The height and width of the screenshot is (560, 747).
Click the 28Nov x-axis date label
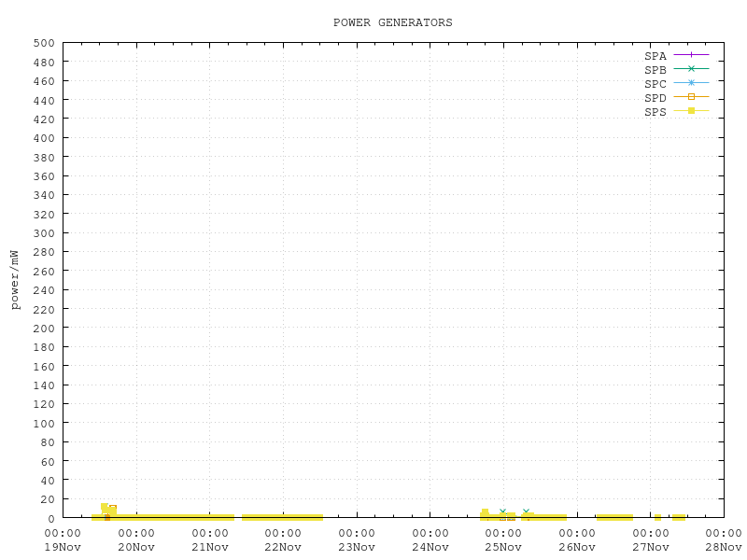coord(724,547)
